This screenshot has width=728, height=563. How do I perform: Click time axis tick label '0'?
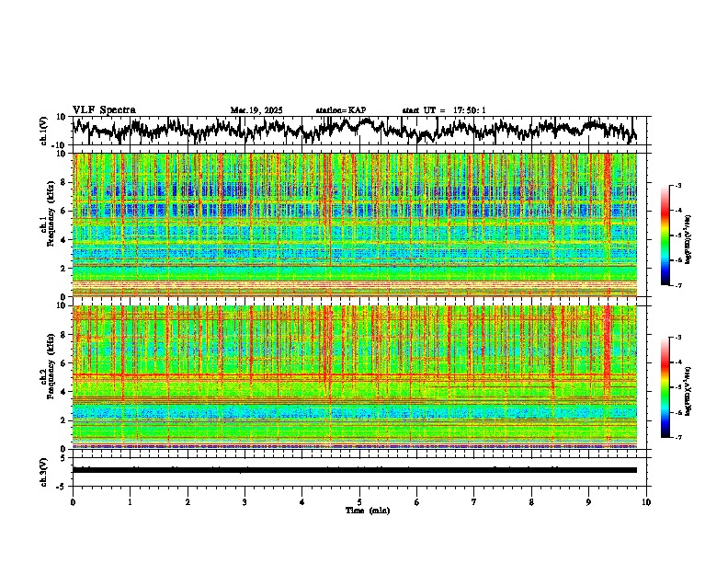73,502
